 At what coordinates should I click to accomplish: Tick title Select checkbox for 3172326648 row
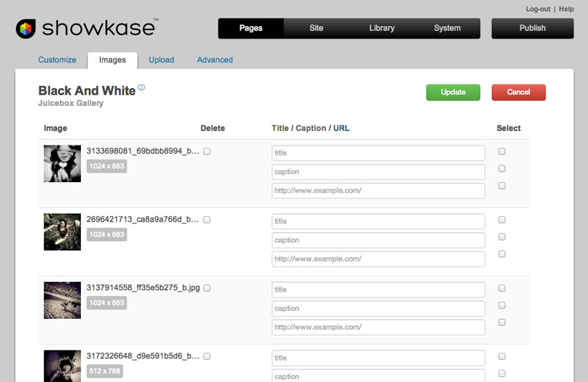pos(502,356)
